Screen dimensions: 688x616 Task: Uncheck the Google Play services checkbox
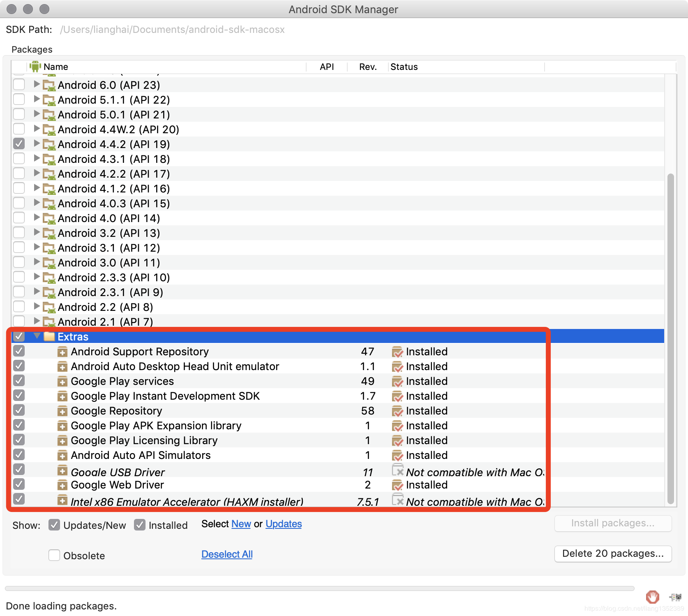tap(19, 380)
